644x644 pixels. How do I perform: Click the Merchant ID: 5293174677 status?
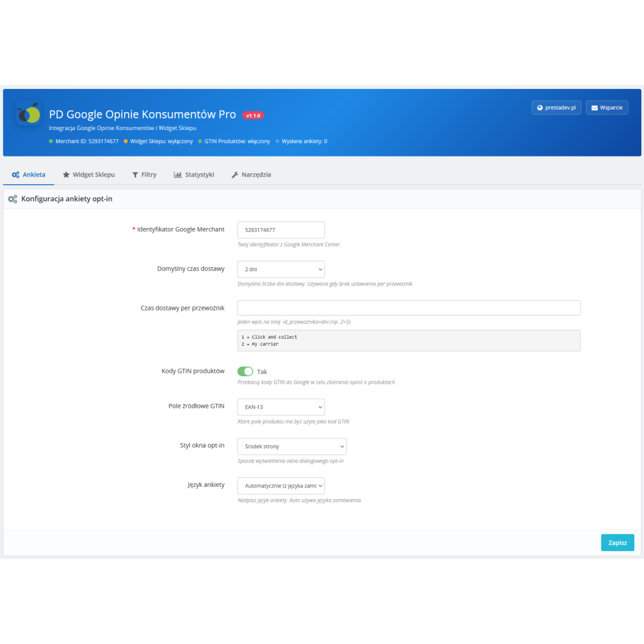point(84,141)
